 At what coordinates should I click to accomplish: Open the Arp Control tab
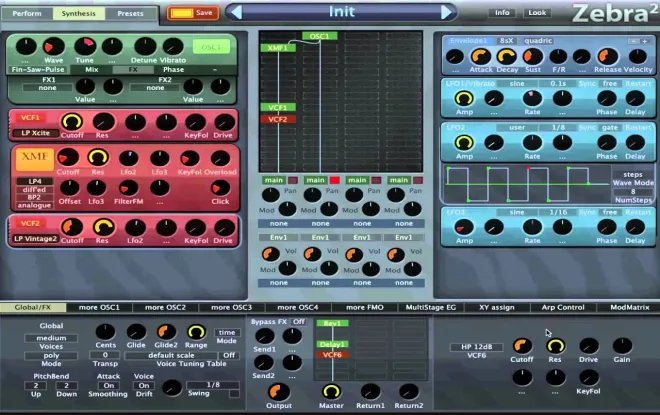tap(563, 307)
